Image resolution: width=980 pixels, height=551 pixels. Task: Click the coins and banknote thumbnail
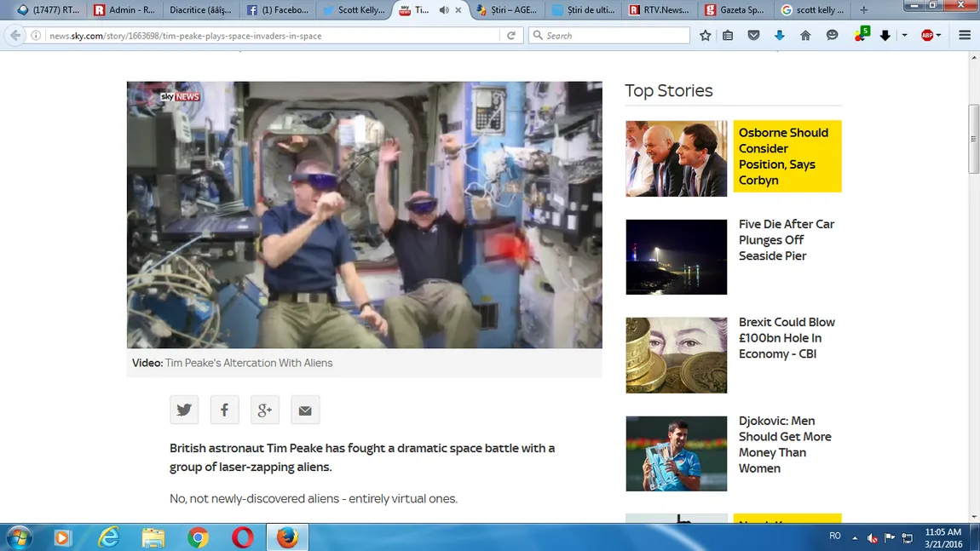[677, 355]
